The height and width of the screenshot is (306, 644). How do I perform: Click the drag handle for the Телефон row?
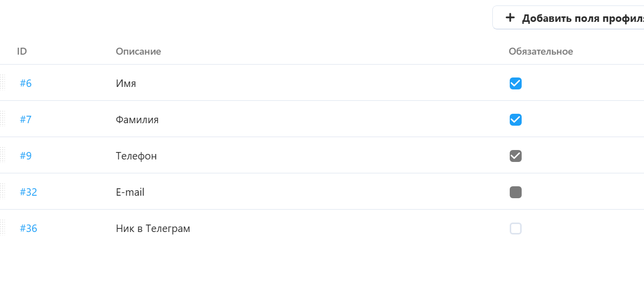(2, 155)
